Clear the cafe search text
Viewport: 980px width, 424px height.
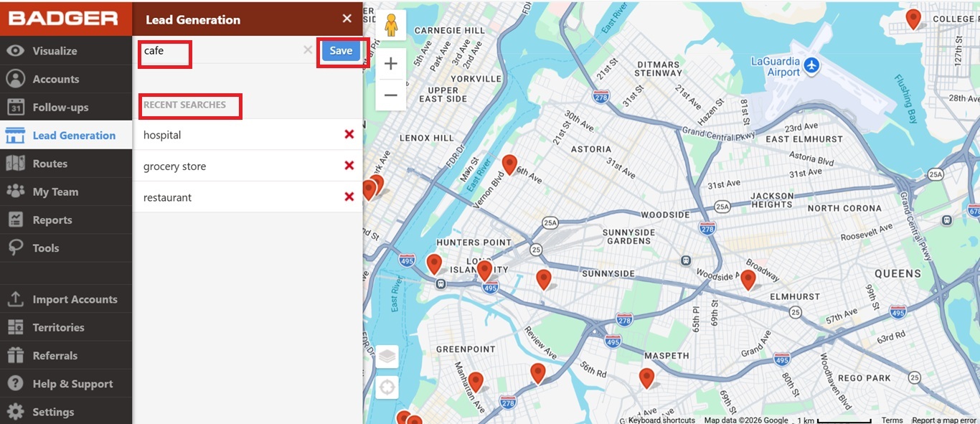[x=307, y=50]
